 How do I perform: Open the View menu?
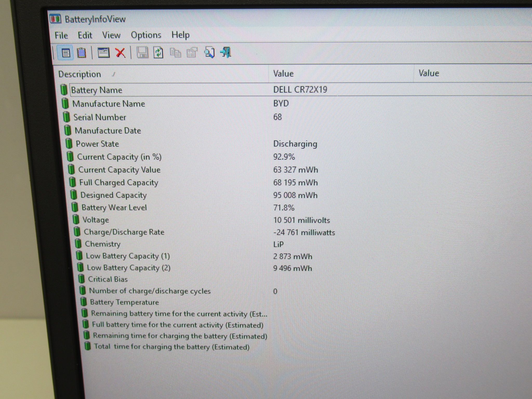pos(111,35)
